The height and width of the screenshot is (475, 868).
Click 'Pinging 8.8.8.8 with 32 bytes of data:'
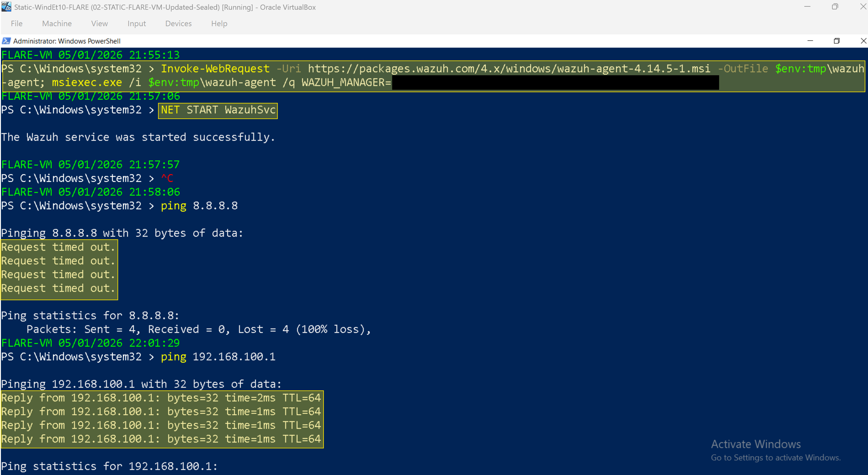click(x=122, y=233)
